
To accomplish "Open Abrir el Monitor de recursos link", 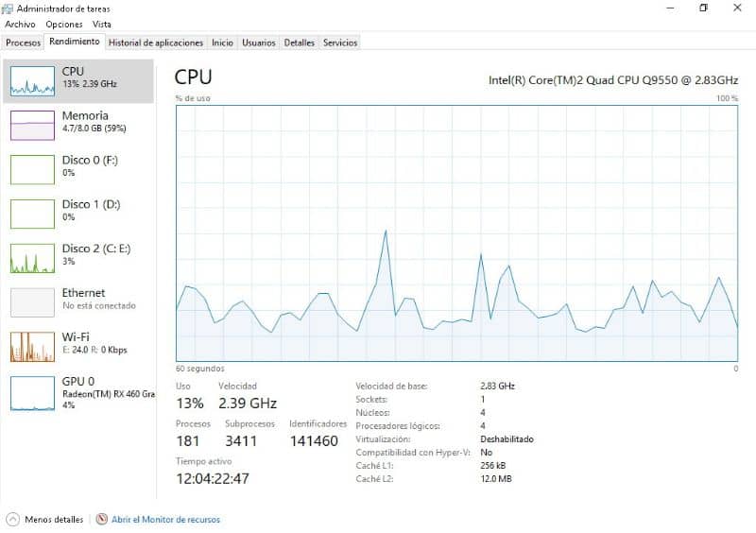I will 165,520.
